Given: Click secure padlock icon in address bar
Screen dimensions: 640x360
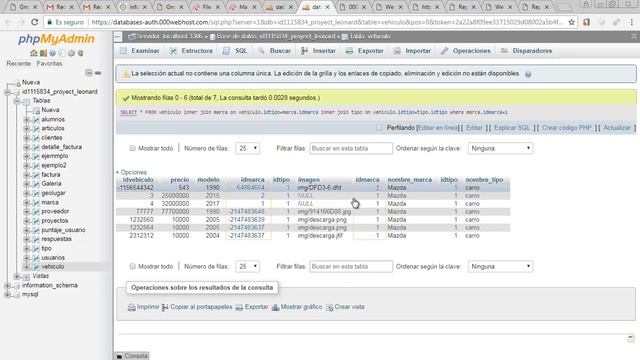Looking at the screenshot, I should pos(50,22).
